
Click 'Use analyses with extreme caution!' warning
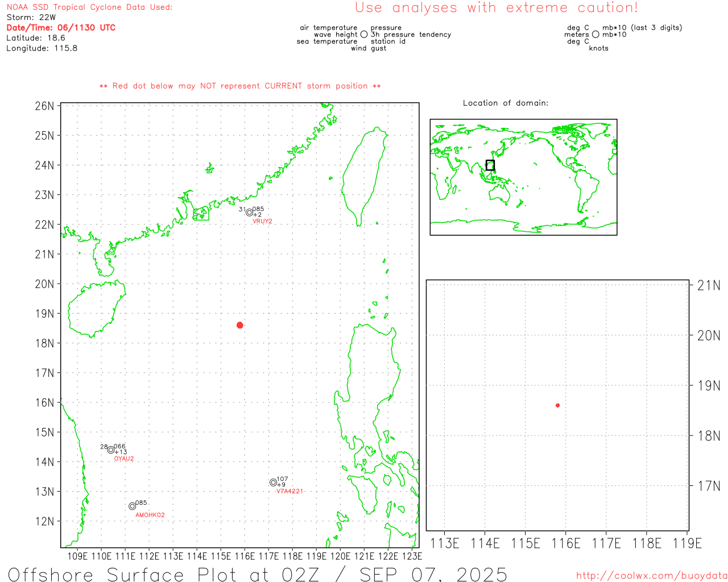click(x=497, y=7)
